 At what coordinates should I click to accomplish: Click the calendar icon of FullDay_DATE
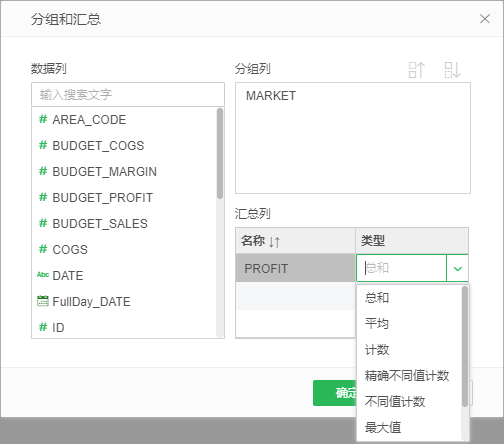tap(43, 301)
